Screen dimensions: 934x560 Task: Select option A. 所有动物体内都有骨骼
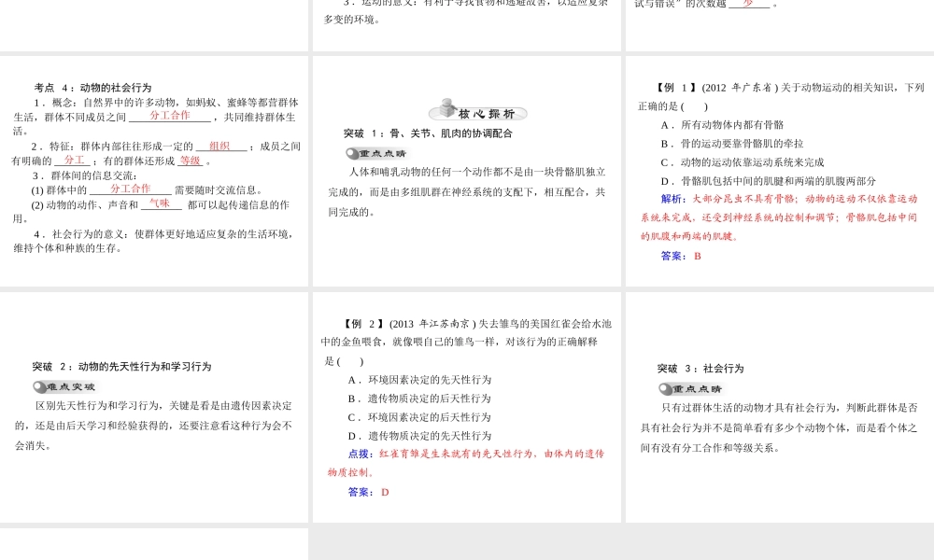722,125
